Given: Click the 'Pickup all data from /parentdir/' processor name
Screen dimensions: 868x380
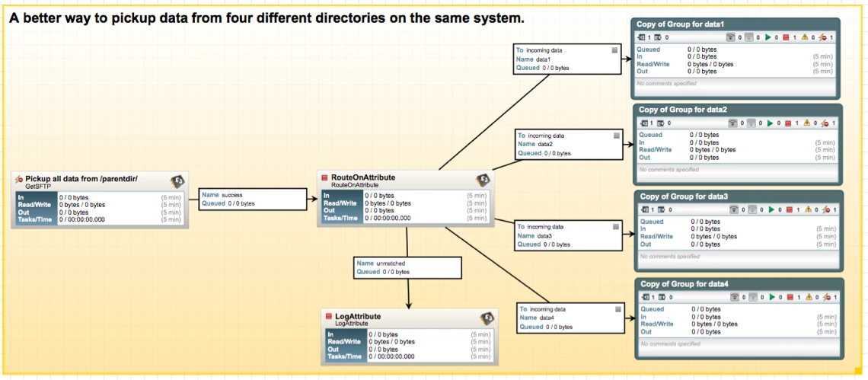Looking at the screenshot, I should (x=81, y=179).
